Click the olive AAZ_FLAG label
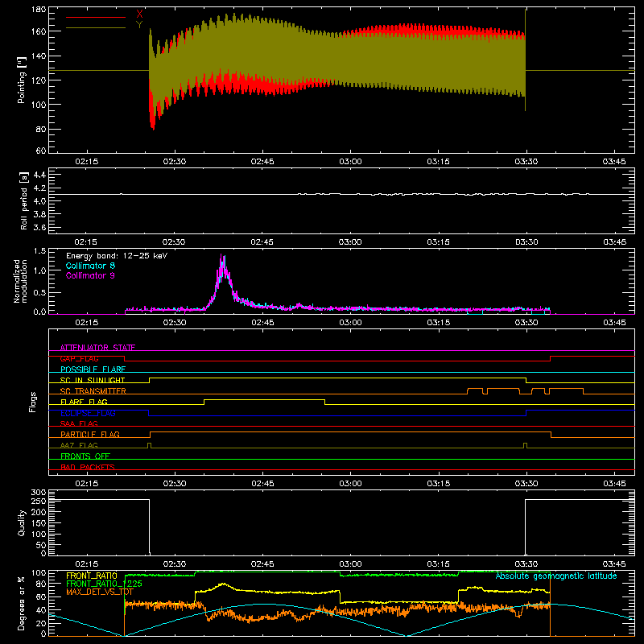Image resolution: width=644 pixels, height=644 pixels. 79,445
